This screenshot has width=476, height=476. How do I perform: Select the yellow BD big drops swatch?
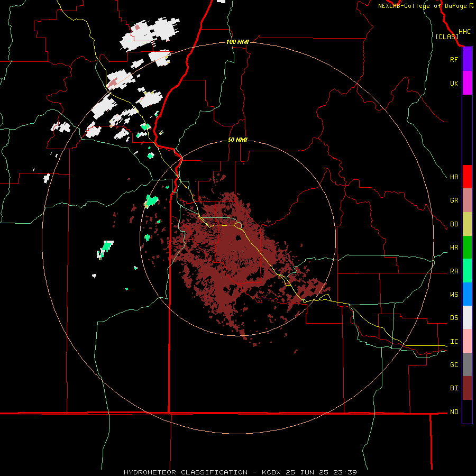coord(467,224)
